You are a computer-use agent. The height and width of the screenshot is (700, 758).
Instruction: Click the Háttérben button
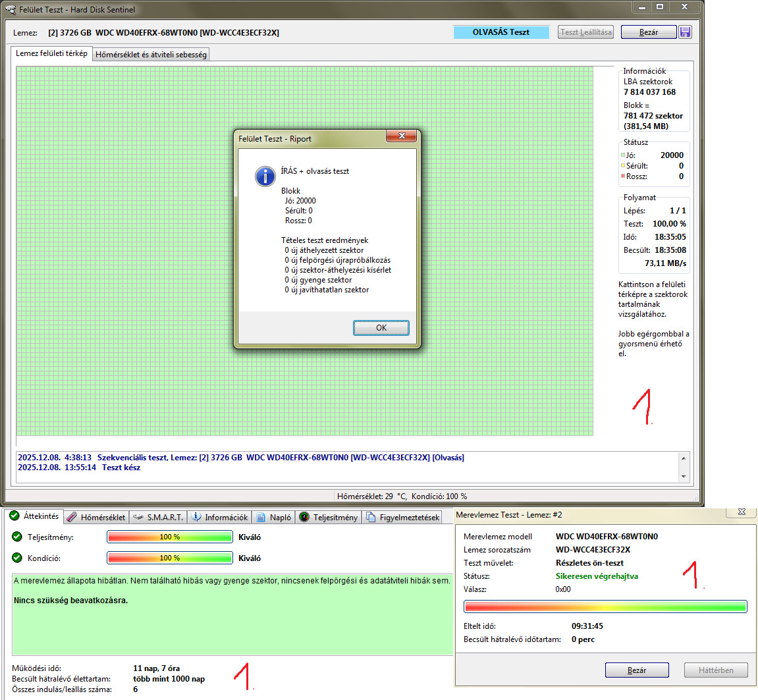715,670
